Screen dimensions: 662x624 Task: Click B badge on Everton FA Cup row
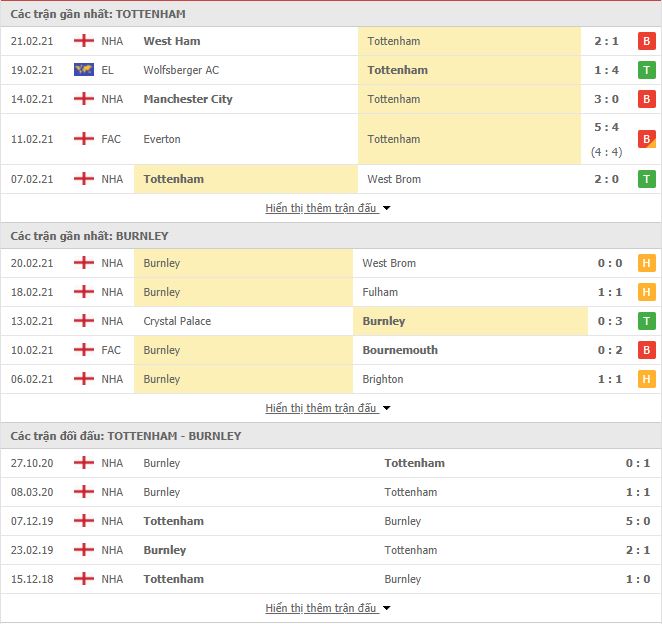click(646, 139)
